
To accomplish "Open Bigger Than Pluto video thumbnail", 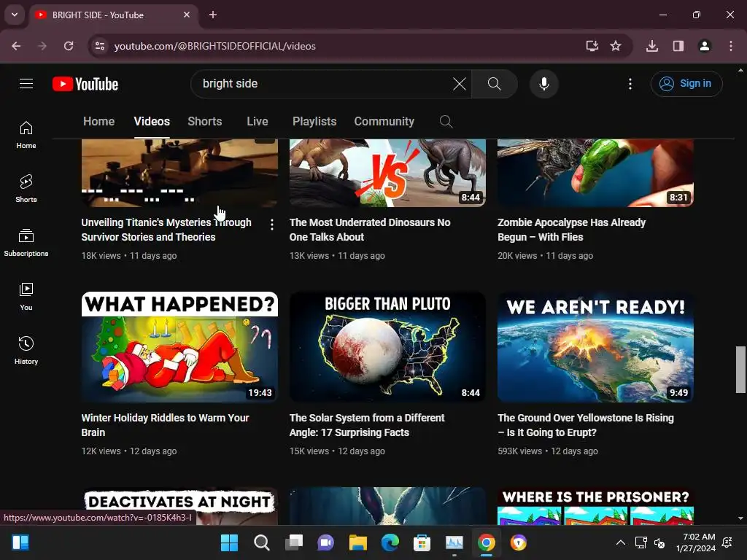I will tap(387, 346).
